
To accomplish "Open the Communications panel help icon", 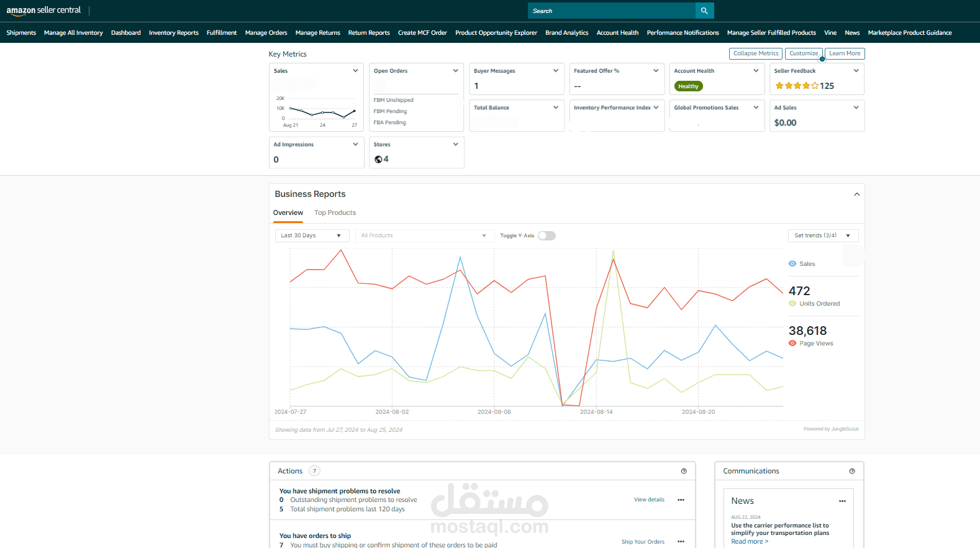I will tap(852, 471).
